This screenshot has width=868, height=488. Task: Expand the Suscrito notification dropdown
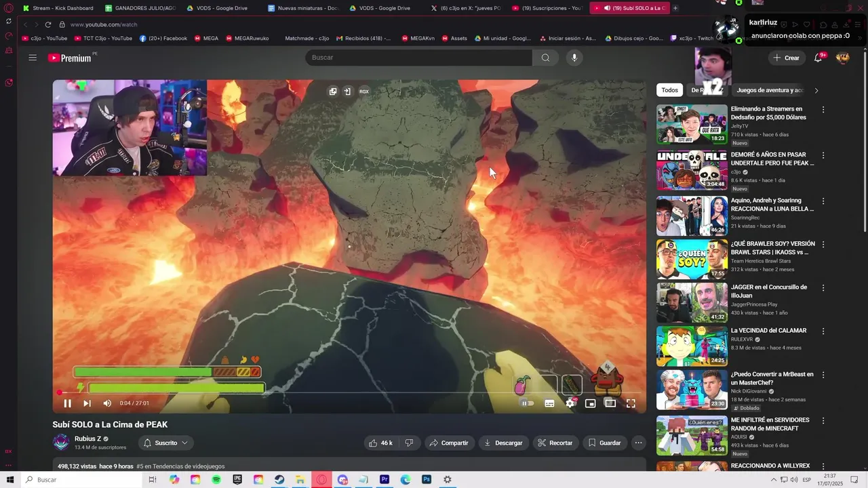click(166, 443)
